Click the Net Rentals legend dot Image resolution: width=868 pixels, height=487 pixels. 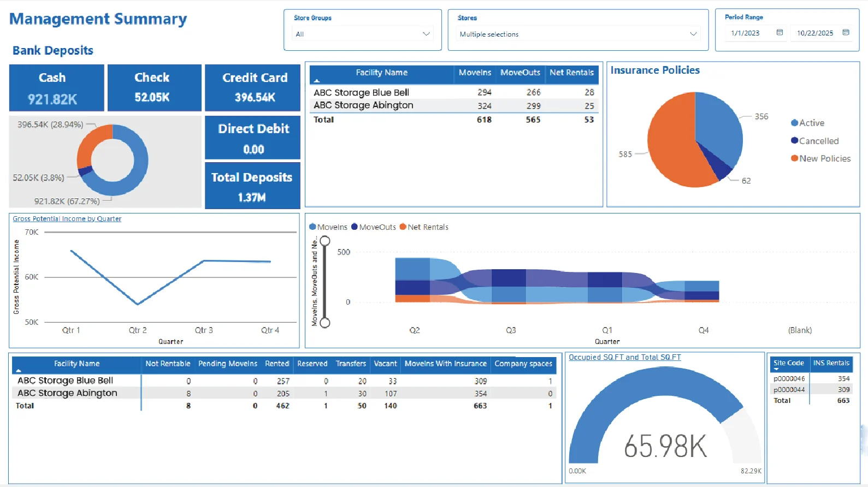(403, 227)
